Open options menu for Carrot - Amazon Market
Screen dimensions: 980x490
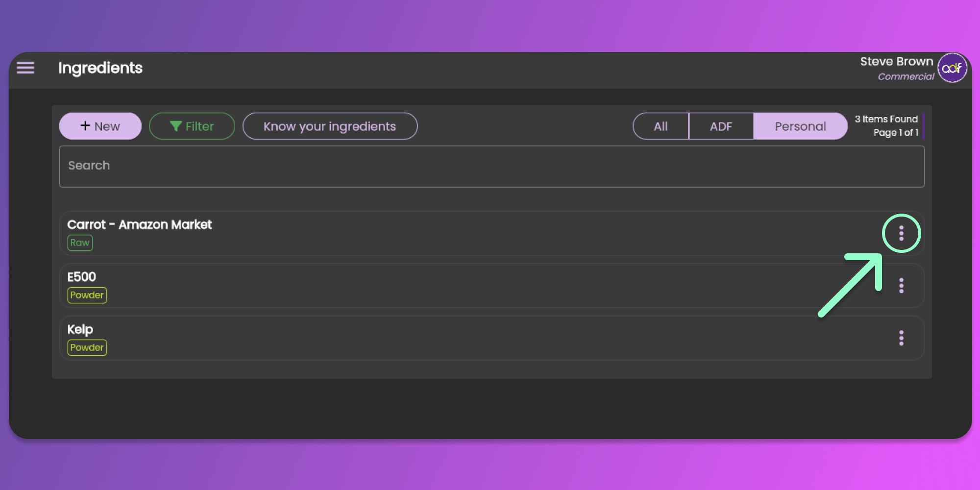(x=901, y=233)
